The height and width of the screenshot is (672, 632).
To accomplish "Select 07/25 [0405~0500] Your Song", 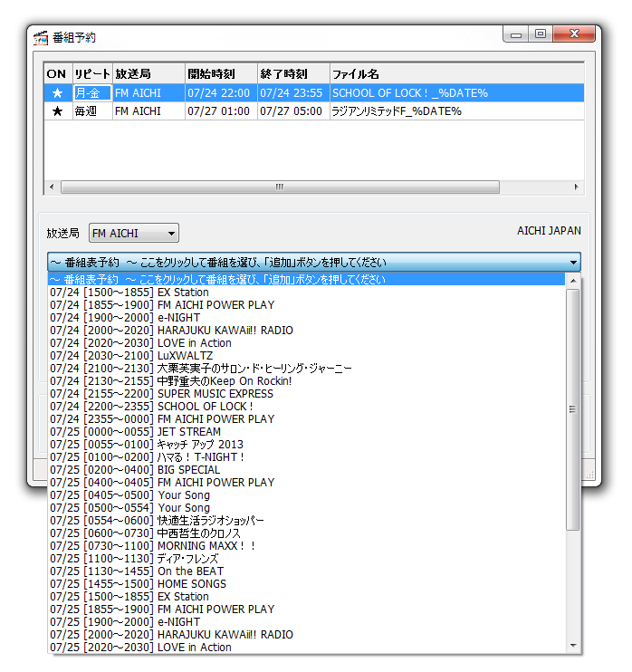I will [306, 495].
